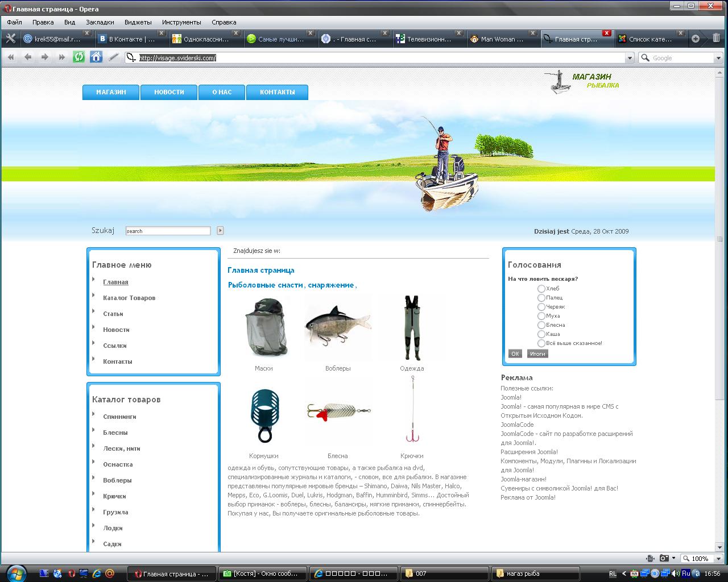The image size is (728, 582).
Task: Select 'Всё выше сказанное!' poll option
Action: [541, 343]
